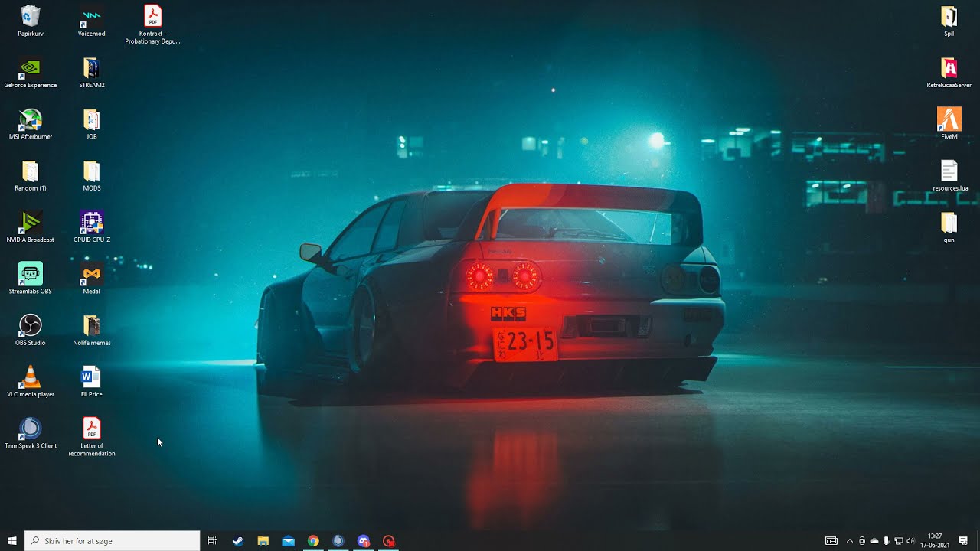The width and height of the screenshot is (980, 551).
Task: Open the notification Action Center
Action: (963, 541)
